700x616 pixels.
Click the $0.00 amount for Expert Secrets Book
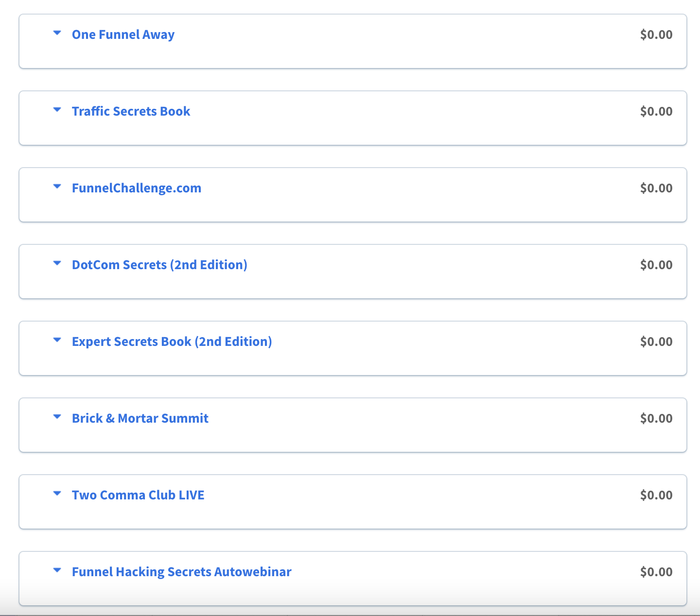tap(656, 342)
